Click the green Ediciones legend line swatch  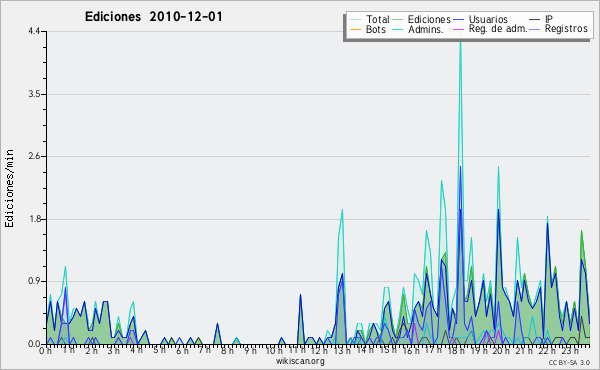[x=398, y=20]
